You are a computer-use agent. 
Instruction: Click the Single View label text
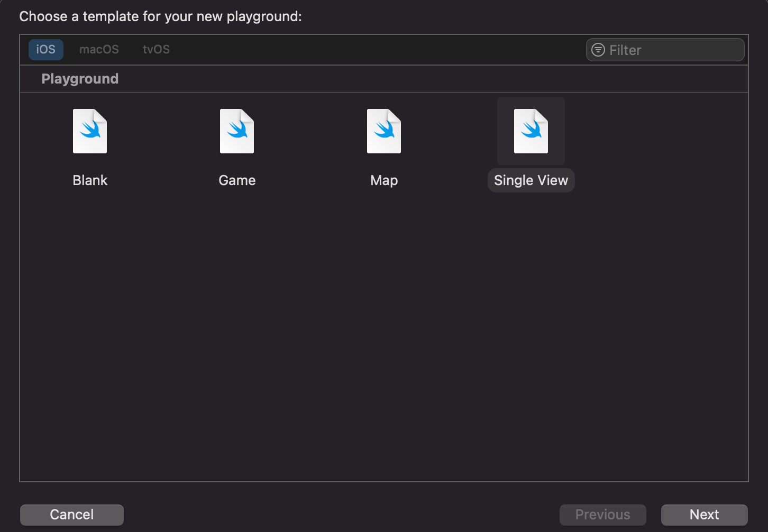(x=531, y=180)
